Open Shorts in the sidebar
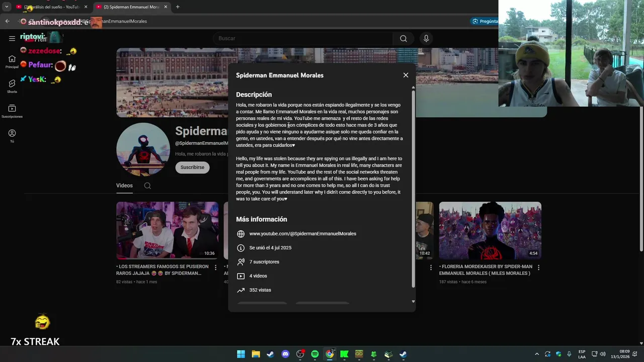The image size is (644, 362). click(12, 86)
